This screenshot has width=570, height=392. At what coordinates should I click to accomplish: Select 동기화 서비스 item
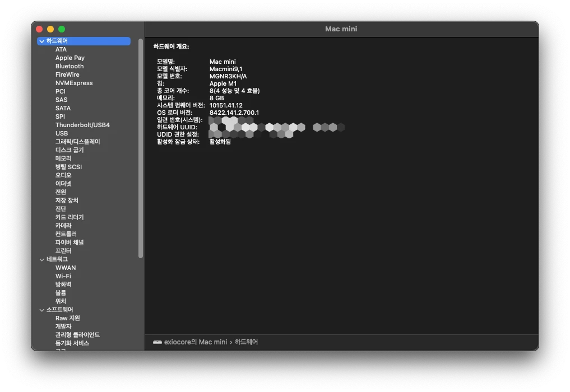72,343
